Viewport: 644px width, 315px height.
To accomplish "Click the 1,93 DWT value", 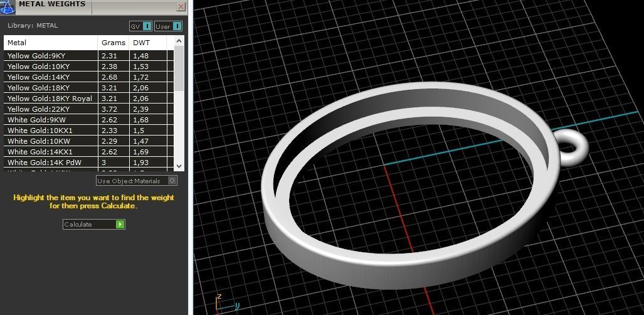I will pyautogui.click(x=140, y=163).
